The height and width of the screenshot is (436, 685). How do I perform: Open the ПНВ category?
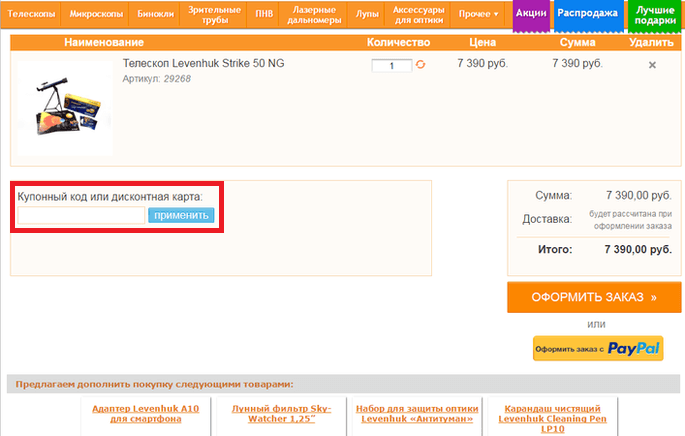pos(264,14)
